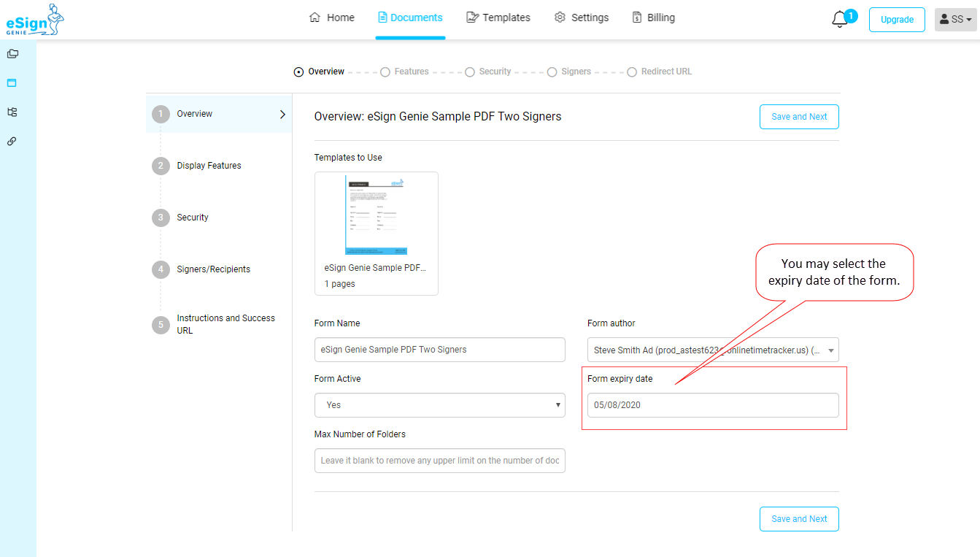Click the link chain icon in sidebar
980x557 pixels.
[x=12, y=141]
